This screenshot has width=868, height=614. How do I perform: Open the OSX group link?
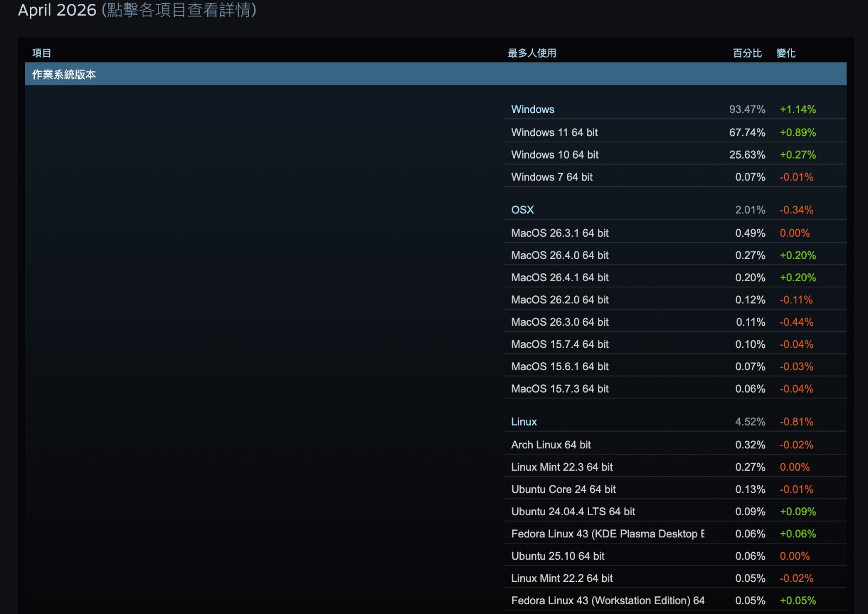tap(522, 210)
